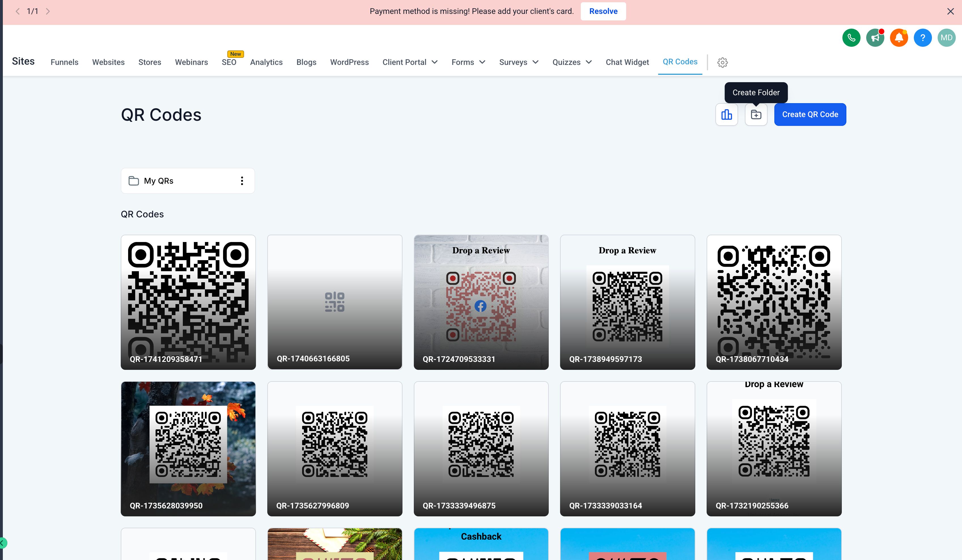This screenshot has height=560, width=962.
Task: Dismiss the payment warning banner
Action: click(950, 11)
